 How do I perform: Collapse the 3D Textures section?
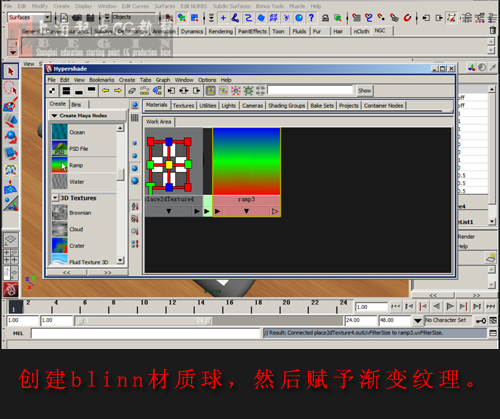(55, 198)
